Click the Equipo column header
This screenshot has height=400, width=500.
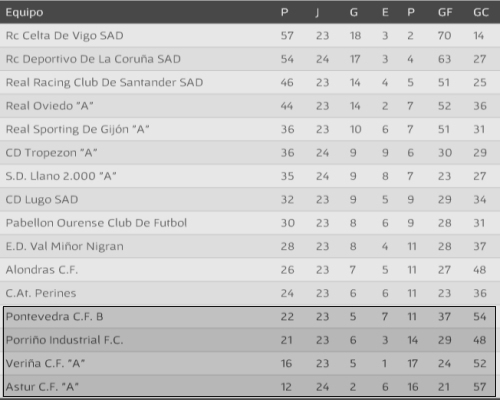tap(24, 13)
